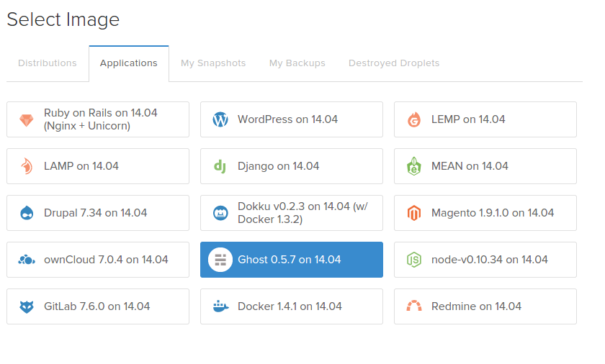Go to the Destroyed Droplets tab

click(394, 63)
